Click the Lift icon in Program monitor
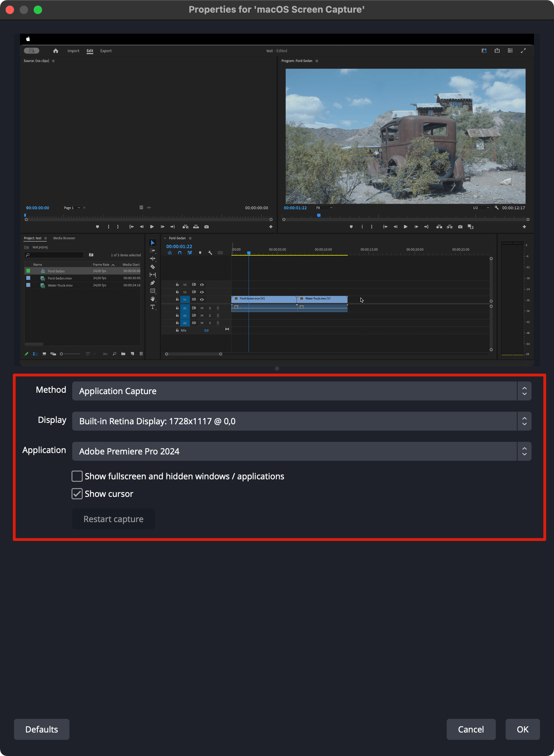The image size is (554, 756). 439,227
